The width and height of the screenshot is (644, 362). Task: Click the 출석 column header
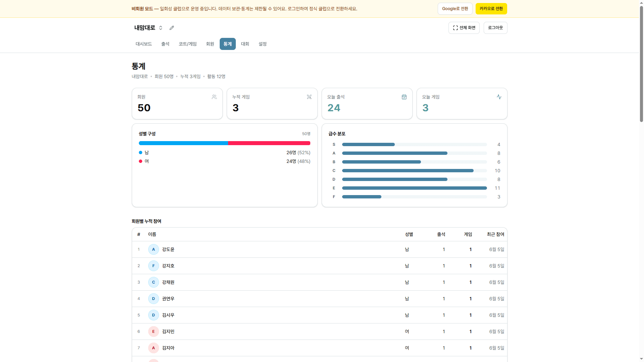coord(441,234)
